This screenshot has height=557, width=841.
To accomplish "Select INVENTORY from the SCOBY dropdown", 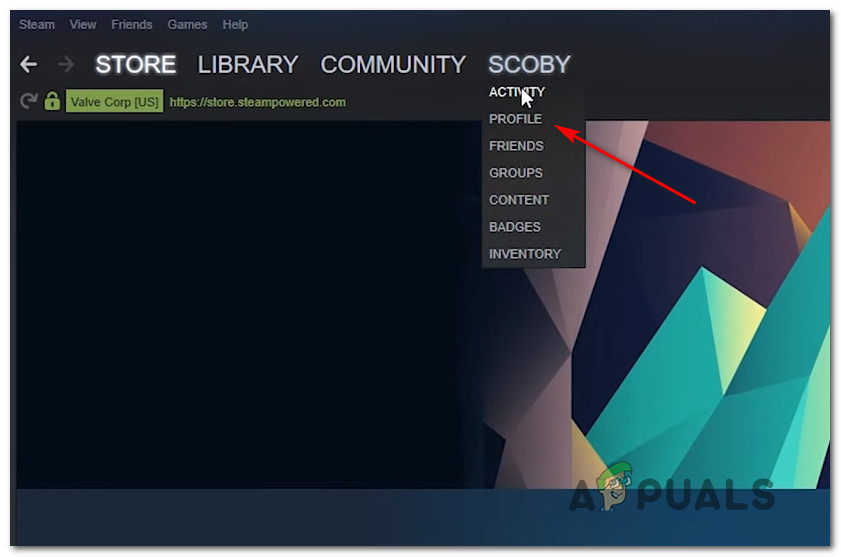I will [525, 254].
